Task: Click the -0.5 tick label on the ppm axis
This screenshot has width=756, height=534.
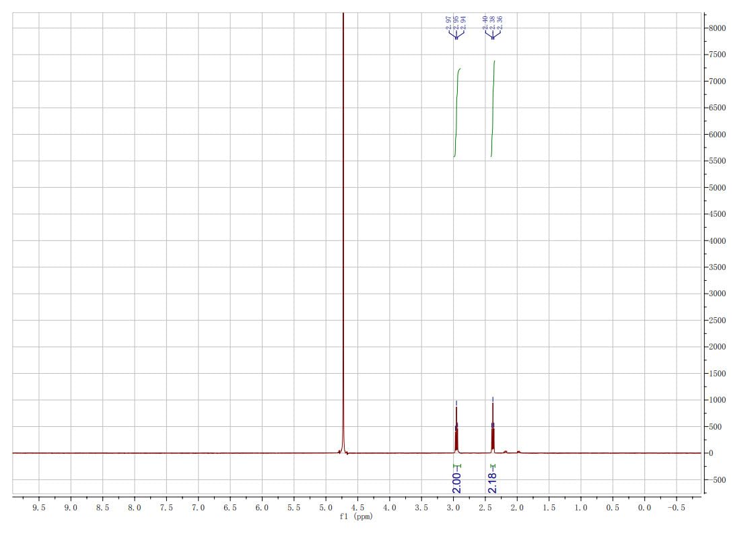Action: (675, 508)
